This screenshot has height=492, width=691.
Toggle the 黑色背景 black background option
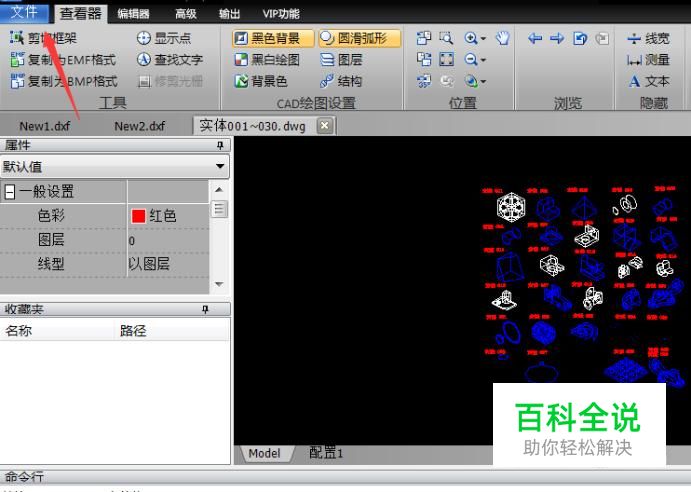click(272, 38)
